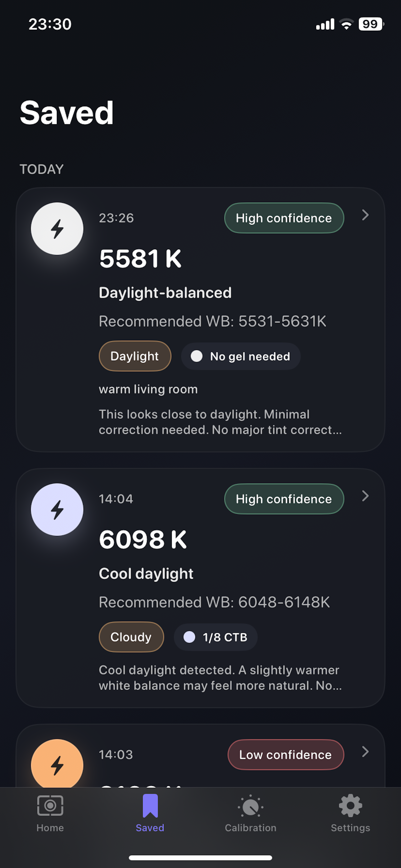Expand the 14:04 reading with chevron
This screenshot has width=401, height=868.
click(365, 496)
